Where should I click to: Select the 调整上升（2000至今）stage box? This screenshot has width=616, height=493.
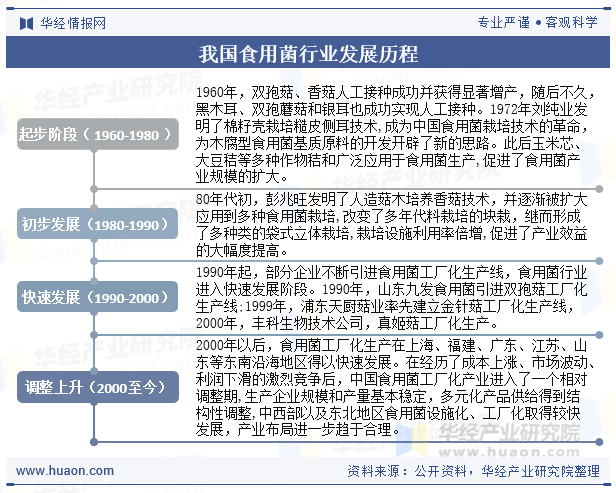pyautogui.click(x=98, y=387)
